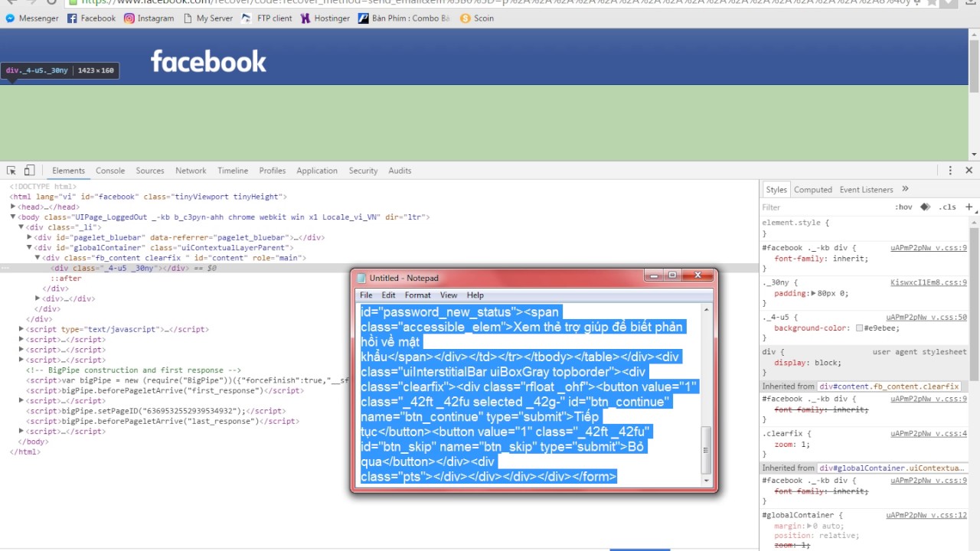Open the Timeline tab
The width and height of the screenshot is (980, 551).
(233, 171)
